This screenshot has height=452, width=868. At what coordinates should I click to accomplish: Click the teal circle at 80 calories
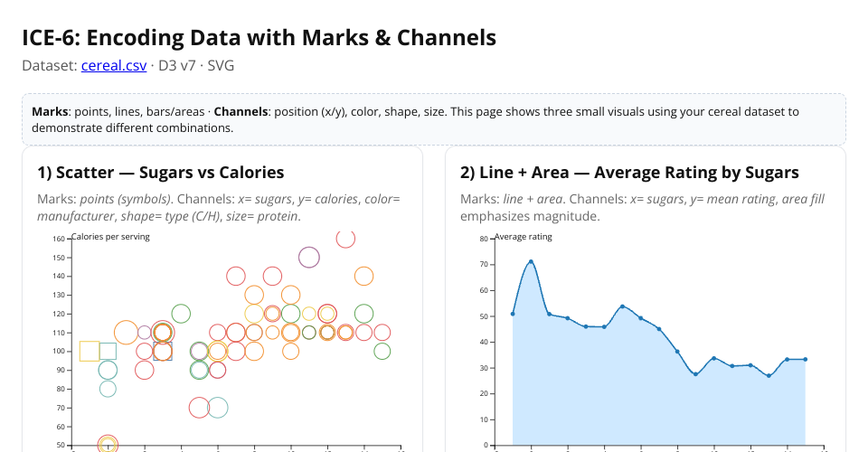pyautogui.click(x=108, y=389)
